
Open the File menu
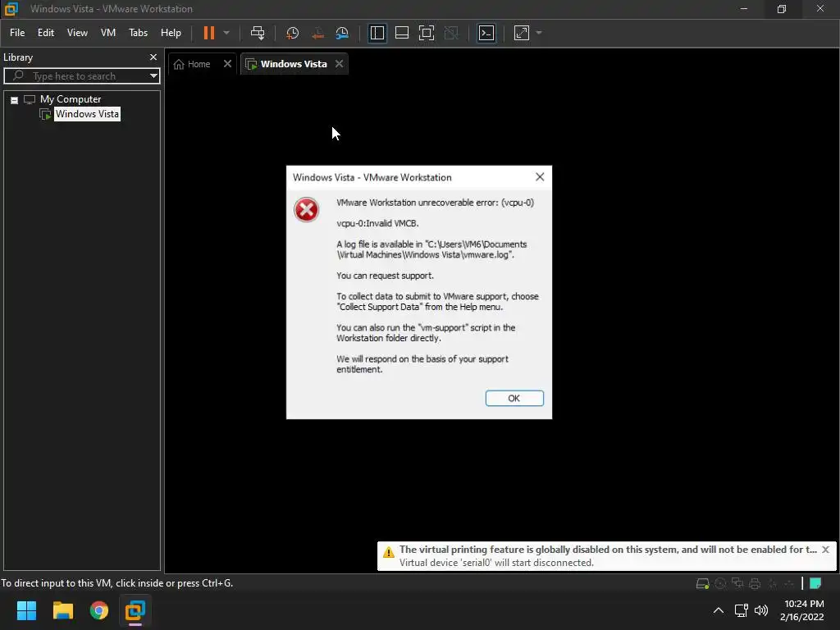coord(17,33)
